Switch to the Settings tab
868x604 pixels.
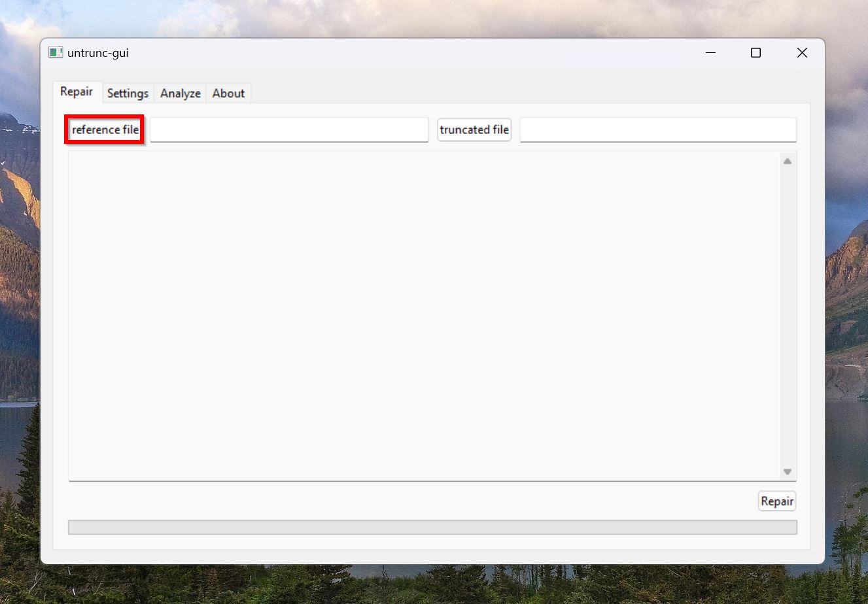(x=128, y=93)
